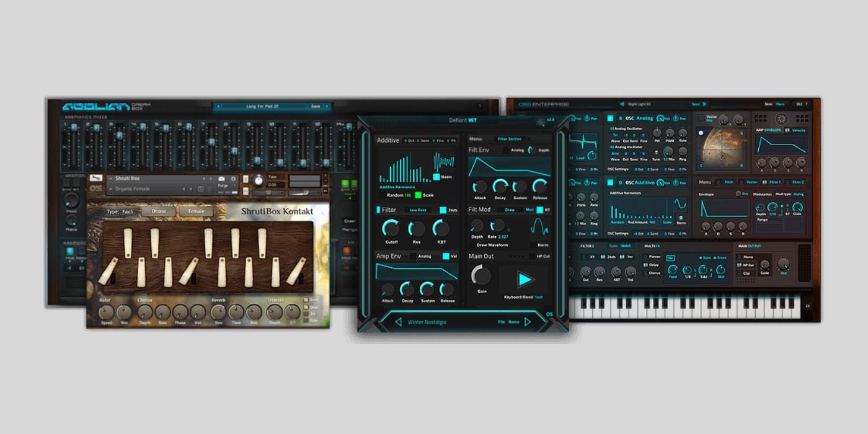The height and width of the screenshot is (434, 868).
Task: Toggle the Sync checkbox in Shruti Box Tremolo
Action: (x=305, y=301)
